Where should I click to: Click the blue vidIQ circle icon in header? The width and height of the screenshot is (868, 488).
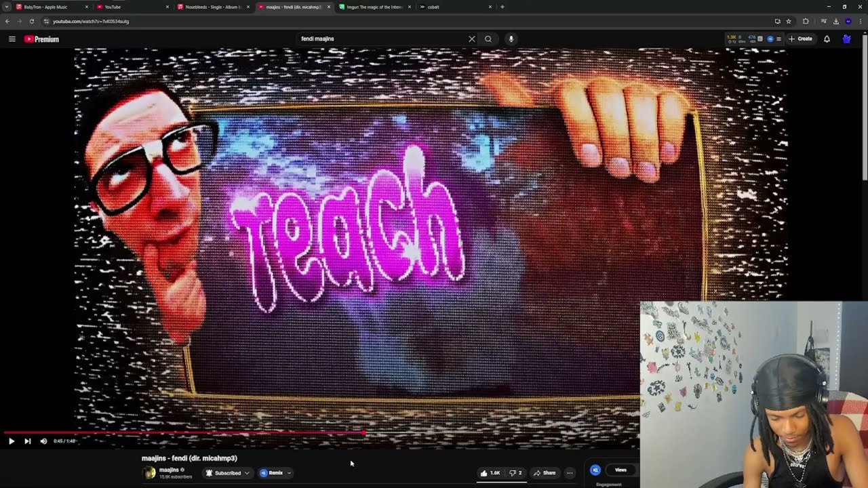tap(770, 39)
